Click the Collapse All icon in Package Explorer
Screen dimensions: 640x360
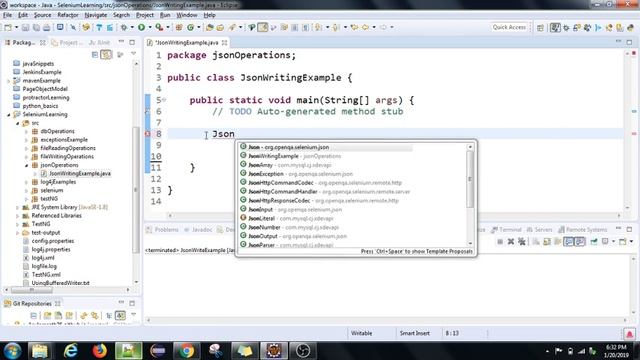tap(95, 54)
